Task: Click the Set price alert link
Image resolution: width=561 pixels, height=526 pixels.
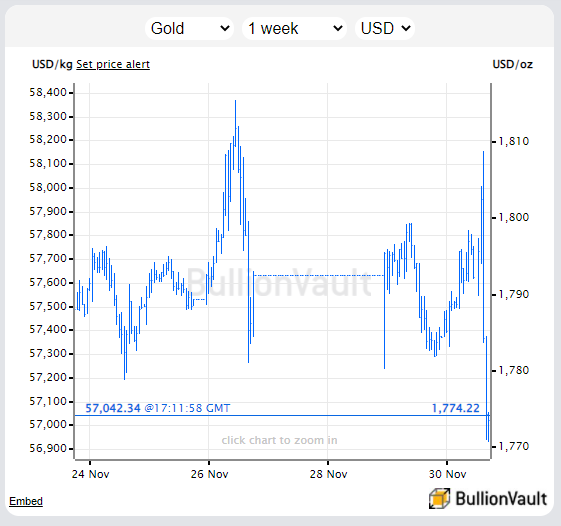Action: point(113,64)
